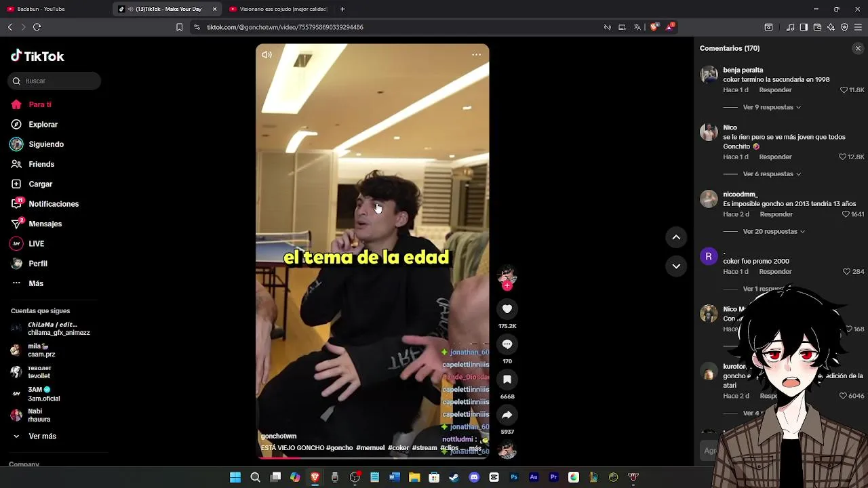Open gonchotwm creator name on video

pos(279,436)
